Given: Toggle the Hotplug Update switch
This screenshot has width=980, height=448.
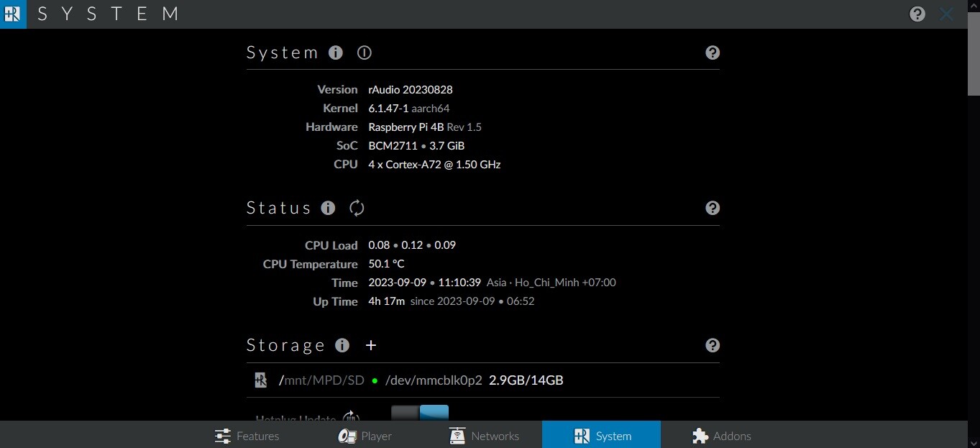Looking at the screenshot, I should tap(420, 413).
